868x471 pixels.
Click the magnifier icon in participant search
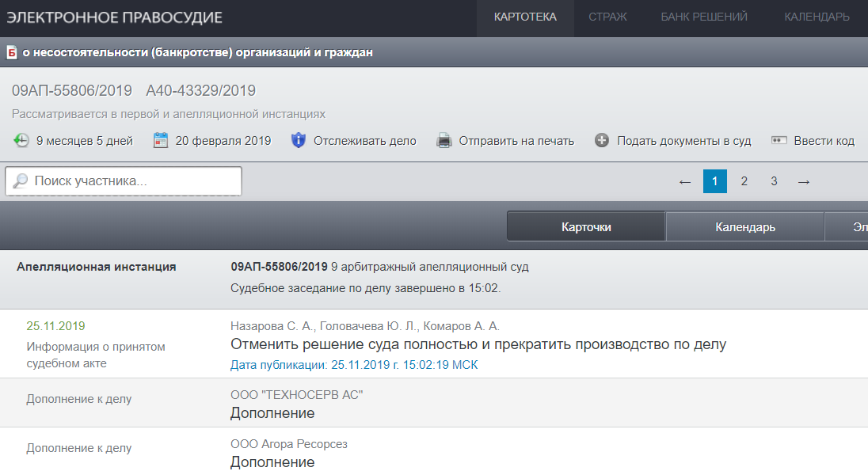tap(20, 180)
